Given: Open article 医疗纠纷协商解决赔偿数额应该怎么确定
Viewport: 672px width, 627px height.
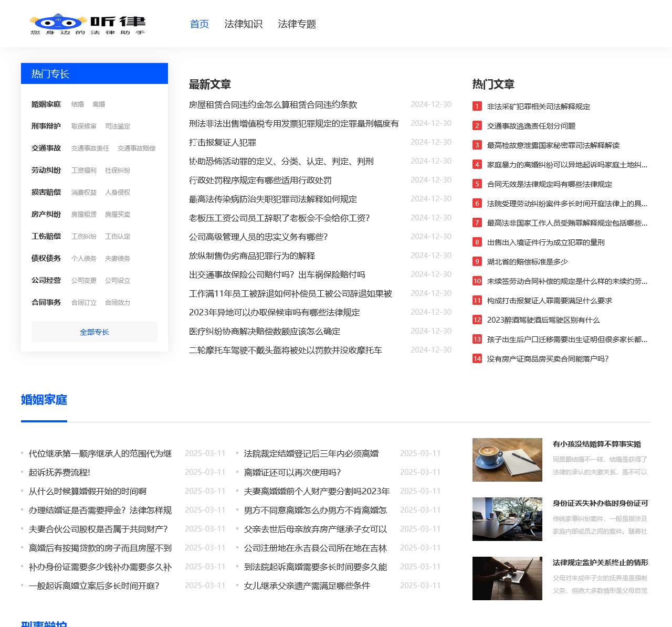Looking at the screenshot, I should pyautogui.click(x=265, y=332).
